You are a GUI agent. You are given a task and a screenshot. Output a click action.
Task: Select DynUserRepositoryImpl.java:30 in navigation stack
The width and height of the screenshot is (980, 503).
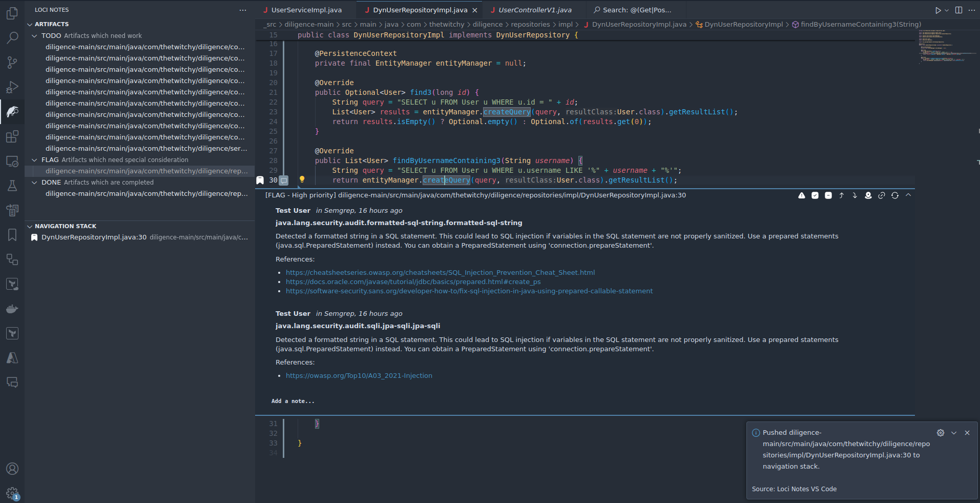pos(139,237)
